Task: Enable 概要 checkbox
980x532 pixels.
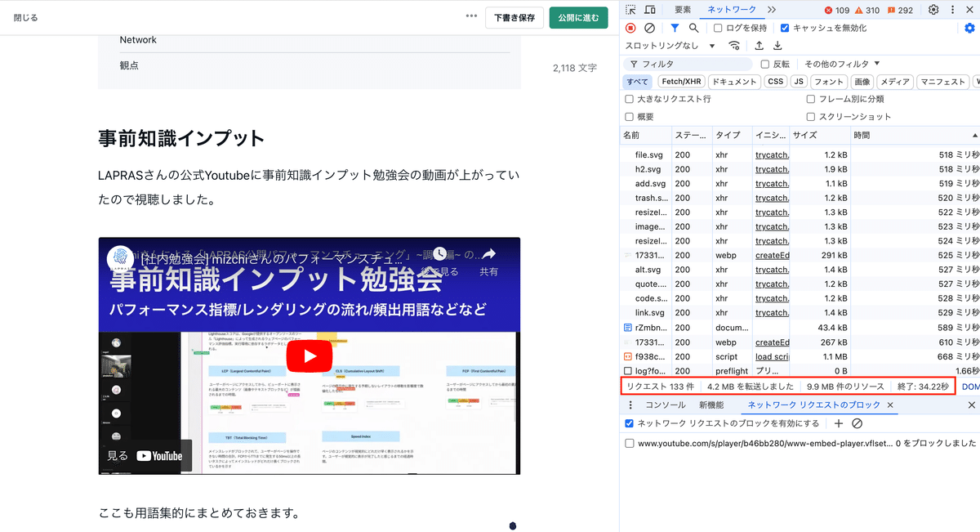Action: pyautogui.click(x=630, y=117)
